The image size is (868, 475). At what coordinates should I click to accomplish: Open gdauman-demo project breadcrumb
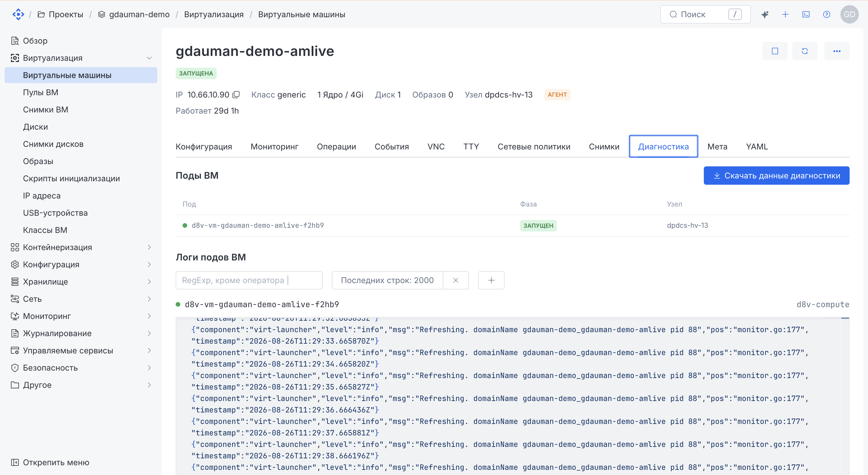pos(134,14)
